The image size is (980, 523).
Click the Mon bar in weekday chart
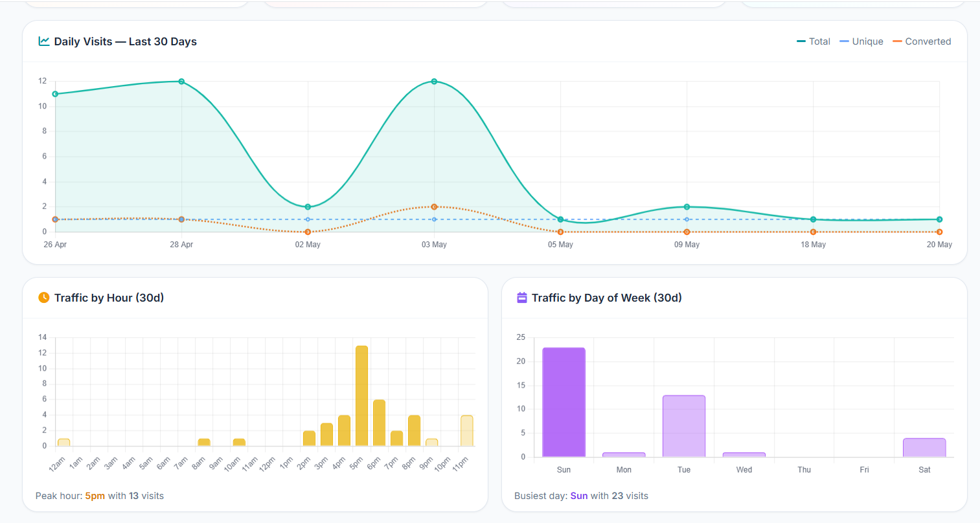(624, 455)
